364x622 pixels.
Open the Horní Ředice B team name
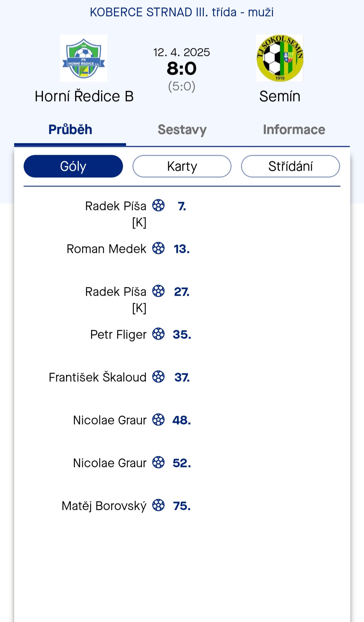(84, 96)
